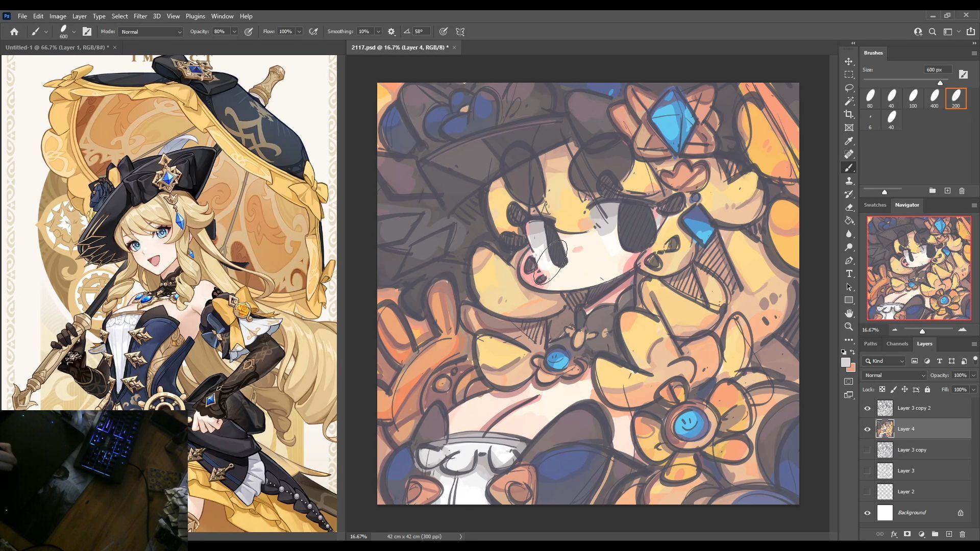The height and width of the screenshot is (551, 980).
Task: Select the Type tool
Action: 849,274
